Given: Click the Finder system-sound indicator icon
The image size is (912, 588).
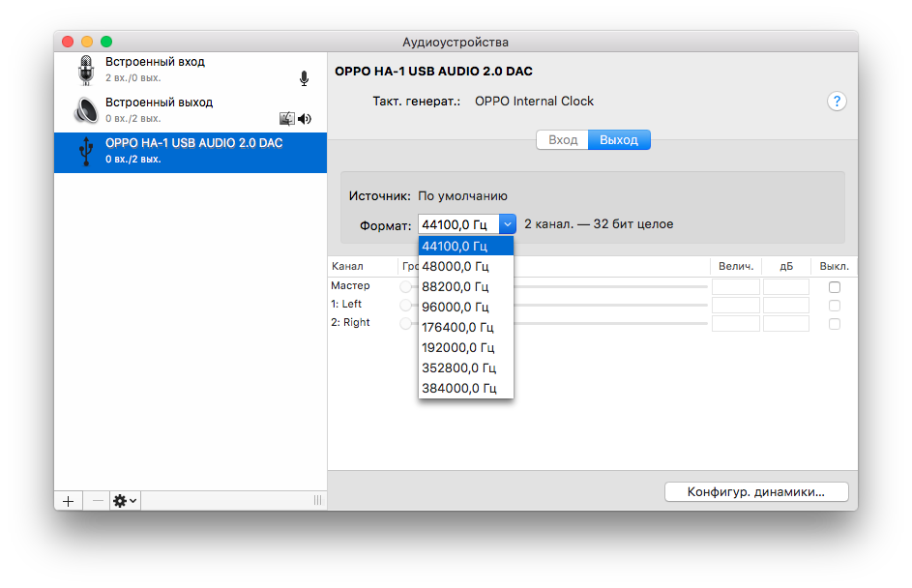Looking at the screenshot, I should click(286, 119).
